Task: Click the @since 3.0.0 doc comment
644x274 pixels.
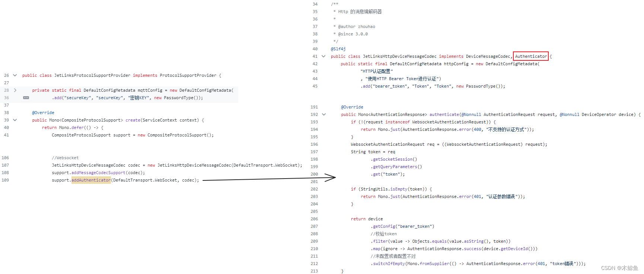Action: pyautogui.click(x=353, y=34)
